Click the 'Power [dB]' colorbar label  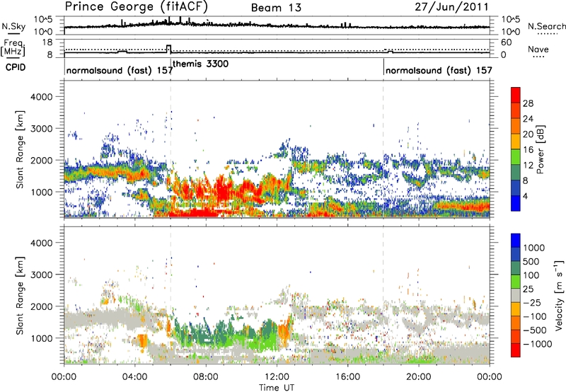(x=541, y=149)
